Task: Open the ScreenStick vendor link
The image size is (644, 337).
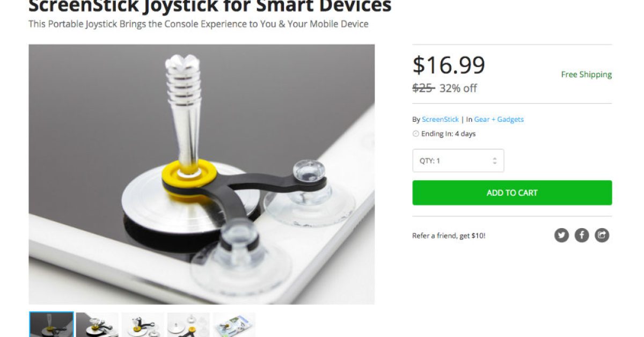Action: (x=440, y=120)
